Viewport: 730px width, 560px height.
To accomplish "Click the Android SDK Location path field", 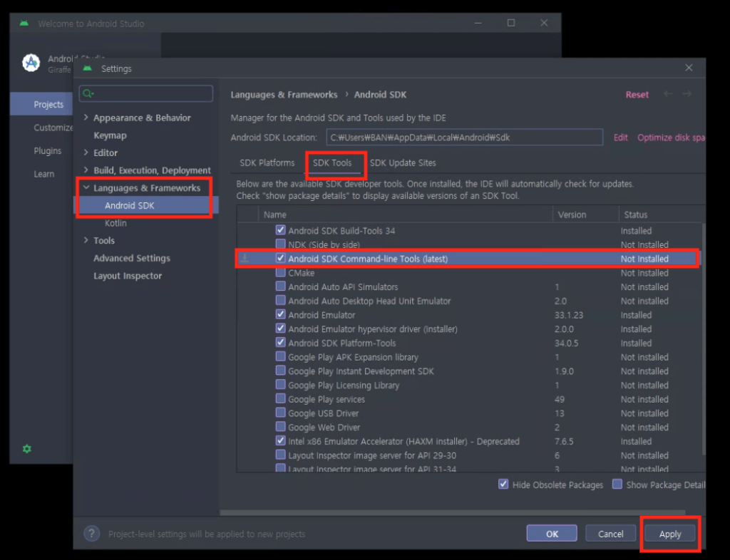I will pos(465,138).
